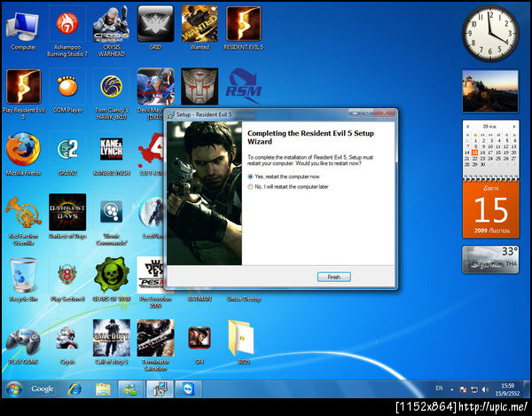Screen dimensions: 532x416
Task: Click the Finish button in Setup wizard
Action: click(x=334, y=277)
